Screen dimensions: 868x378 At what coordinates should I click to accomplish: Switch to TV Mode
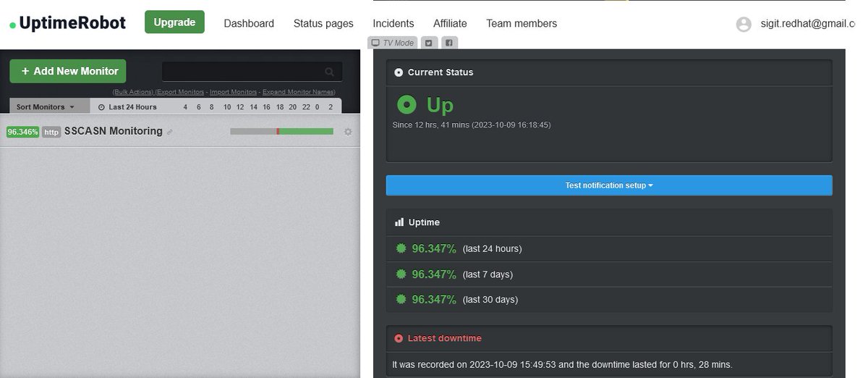[393, 43]
